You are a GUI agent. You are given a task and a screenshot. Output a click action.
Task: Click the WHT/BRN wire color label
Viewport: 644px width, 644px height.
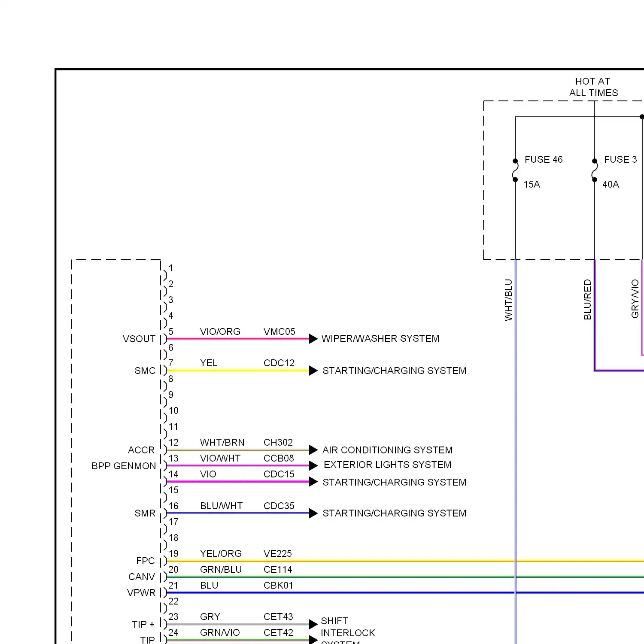coord(222,442)
